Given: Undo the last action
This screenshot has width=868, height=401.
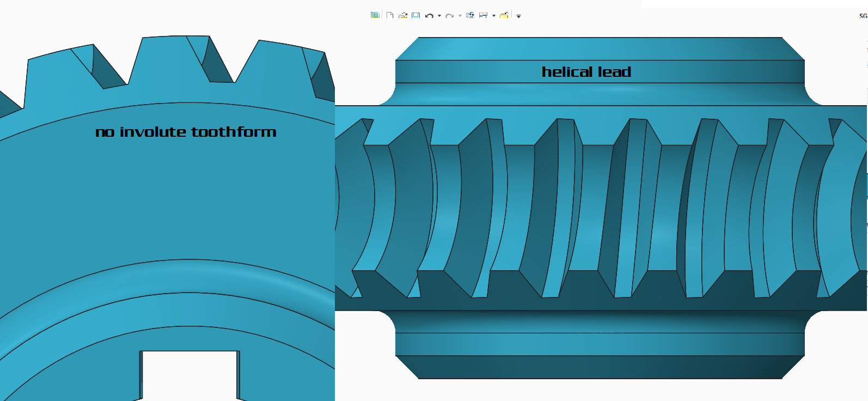Looking at the screenshot, I should pos(429,16).
